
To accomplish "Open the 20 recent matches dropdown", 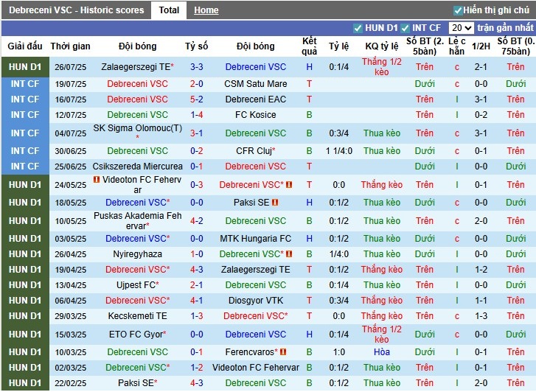I will [x=461, y=28].
